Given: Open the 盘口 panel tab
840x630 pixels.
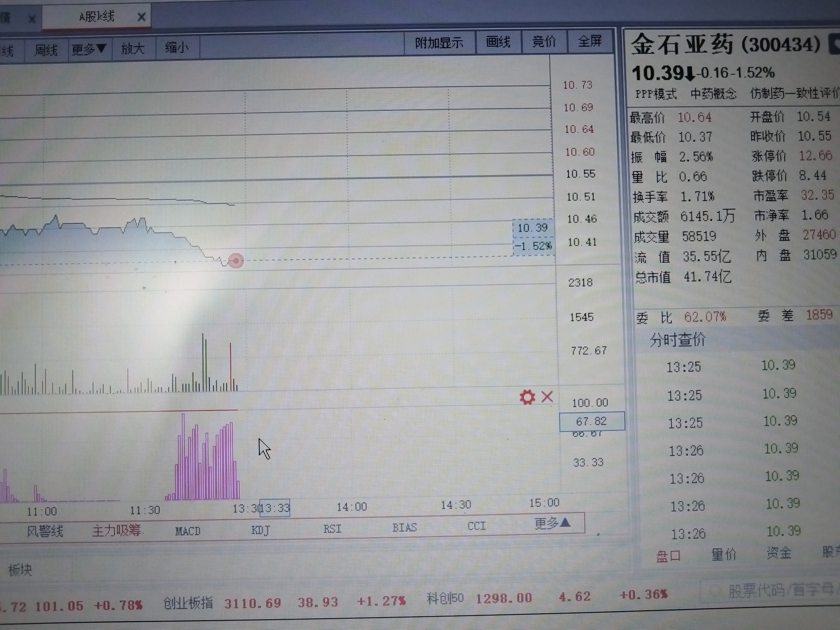Looking at the screenshot, I should (668, 556).
